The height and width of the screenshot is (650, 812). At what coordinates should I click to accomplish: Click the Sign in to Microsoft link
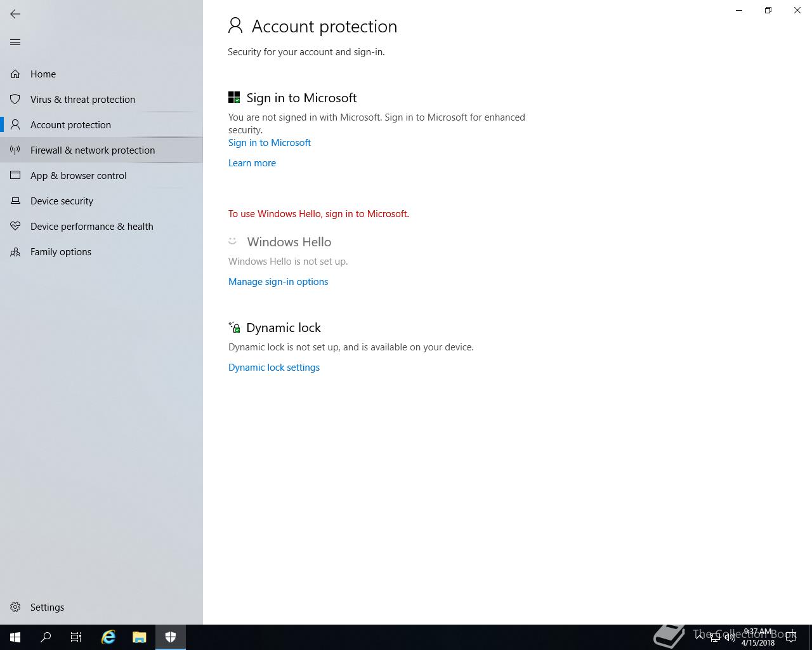pos(270,143)
